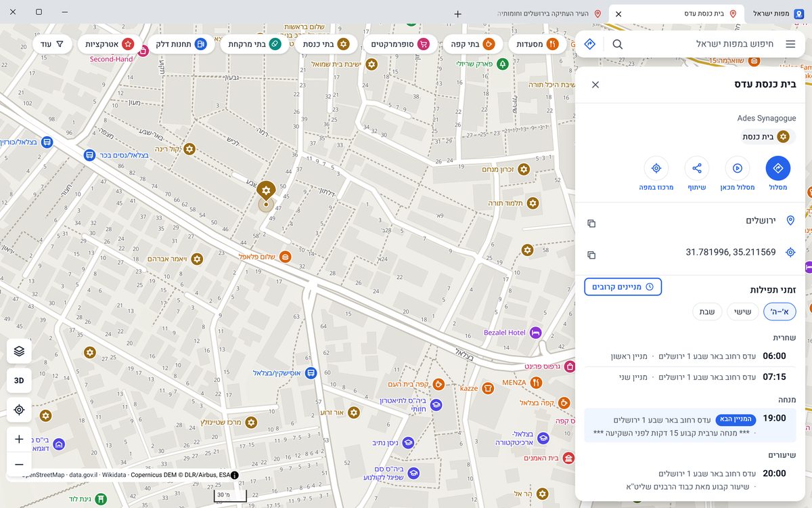Image resolution: width=812 pixels, height=508 pixels.
Task: Filter map by בתי מרקחת pharmacies
Action: tap(254, 44)
